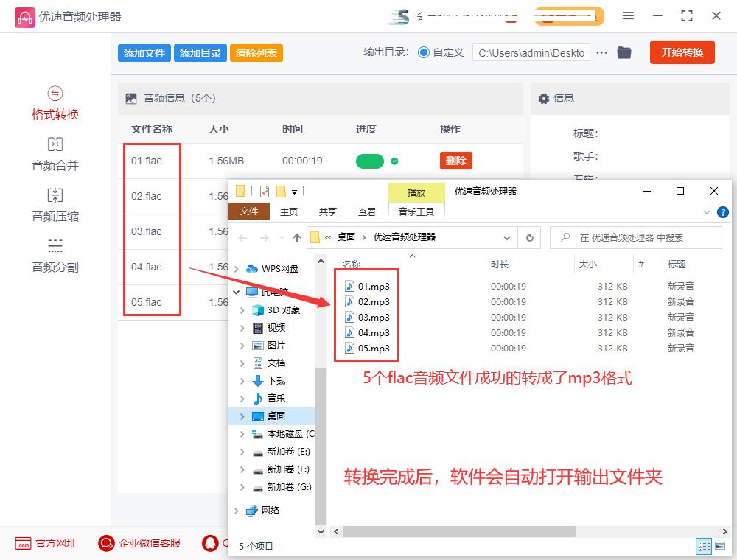The width and height of the screenshot is (737, 560).
Task: Click the 企业微信客服 icon at the bottom
Action: click(x=106, y=542)
